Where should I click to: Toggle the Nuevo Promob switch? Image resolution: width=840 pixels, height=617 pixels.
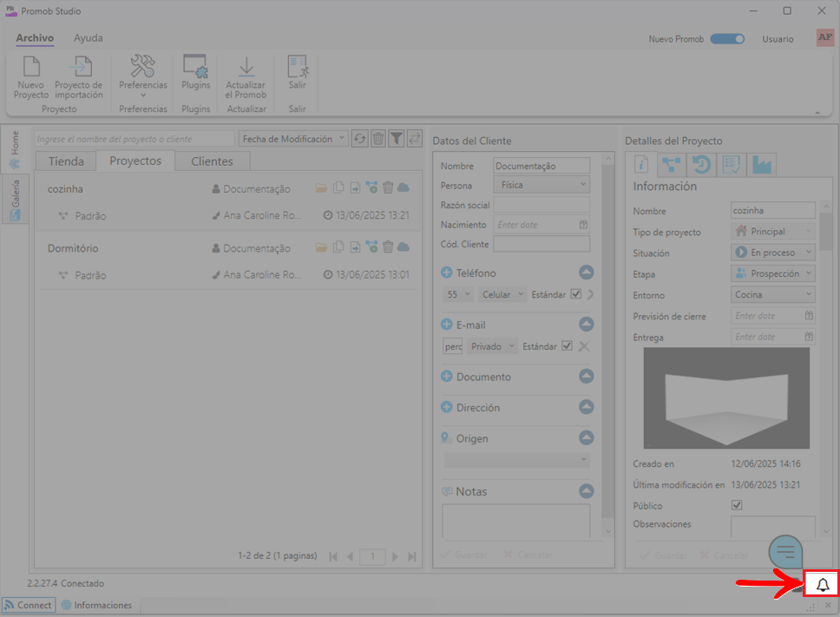727,38
